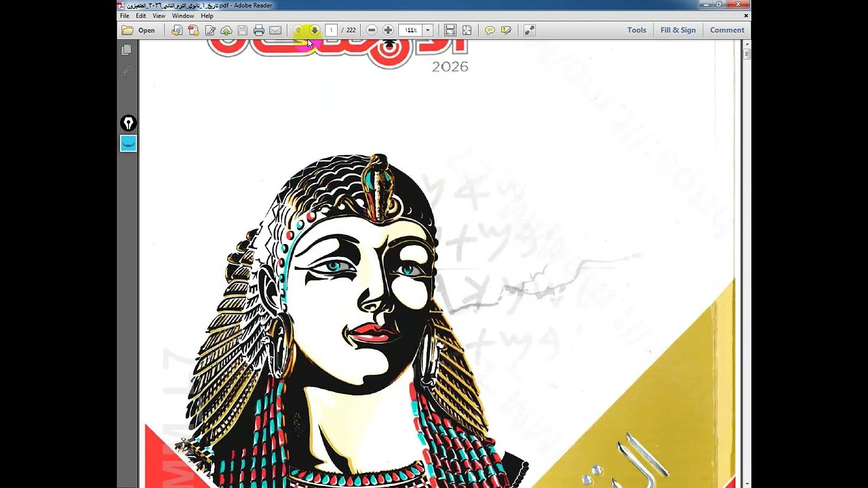This screenshot has width=868, height=488.
Task: Open the Help menu
Action: (x=207, y=16)
